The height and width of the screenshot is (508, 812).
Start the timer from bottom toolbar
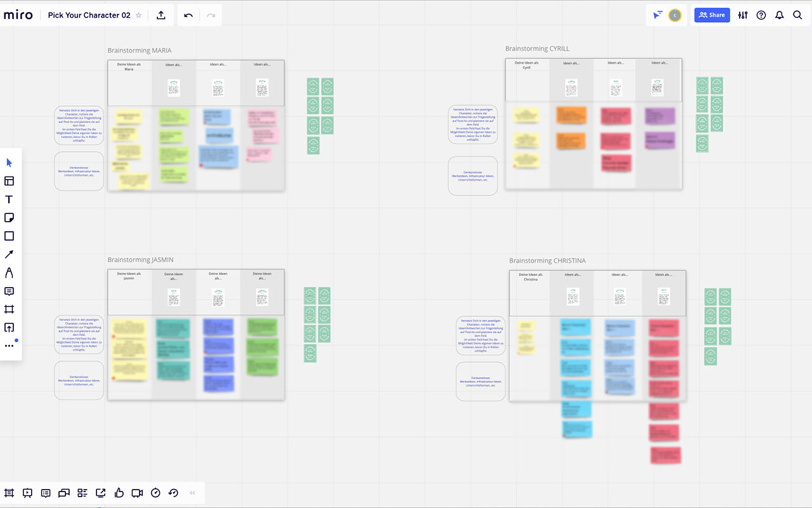coord(155,493)
